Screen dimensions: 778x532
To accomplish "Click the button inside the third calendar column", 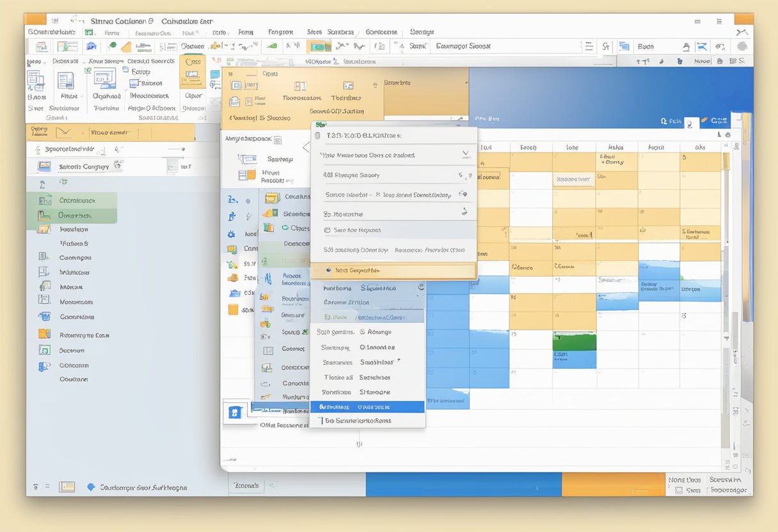I will [573, 180].
